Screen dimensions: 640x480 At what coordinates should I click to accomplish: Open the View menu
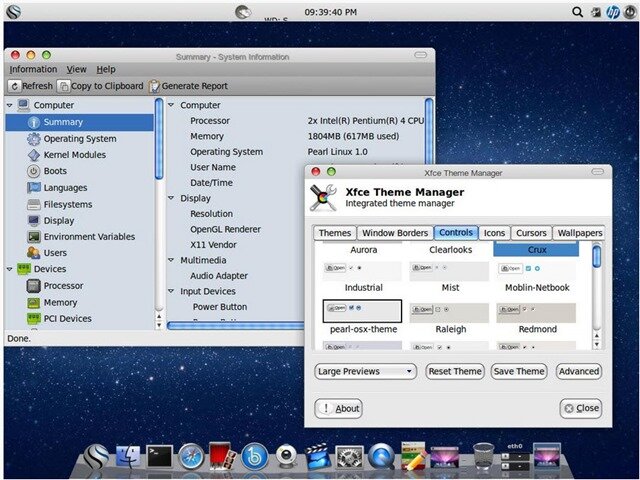[76, 69]
